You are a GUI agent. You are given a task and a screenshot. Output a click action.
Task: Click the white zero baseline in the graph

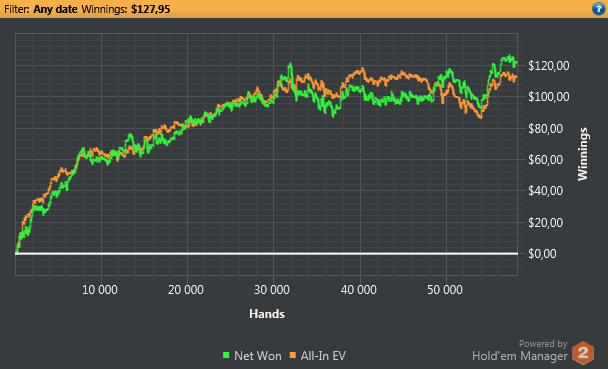click(266, 253)
